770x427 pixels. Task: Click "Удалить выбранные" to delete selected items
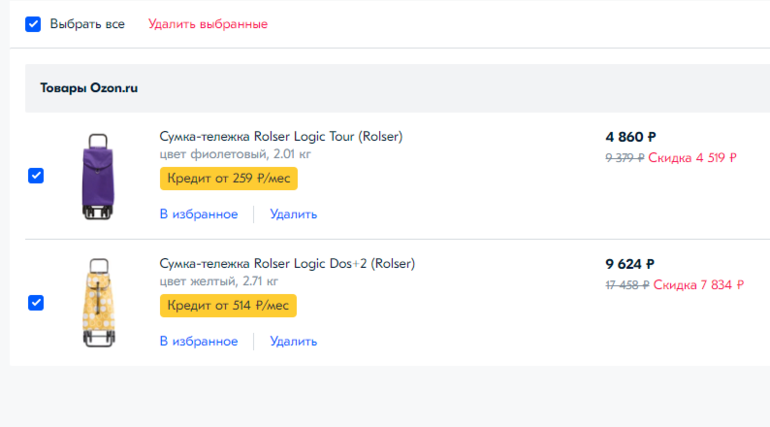tap(208, 24)
